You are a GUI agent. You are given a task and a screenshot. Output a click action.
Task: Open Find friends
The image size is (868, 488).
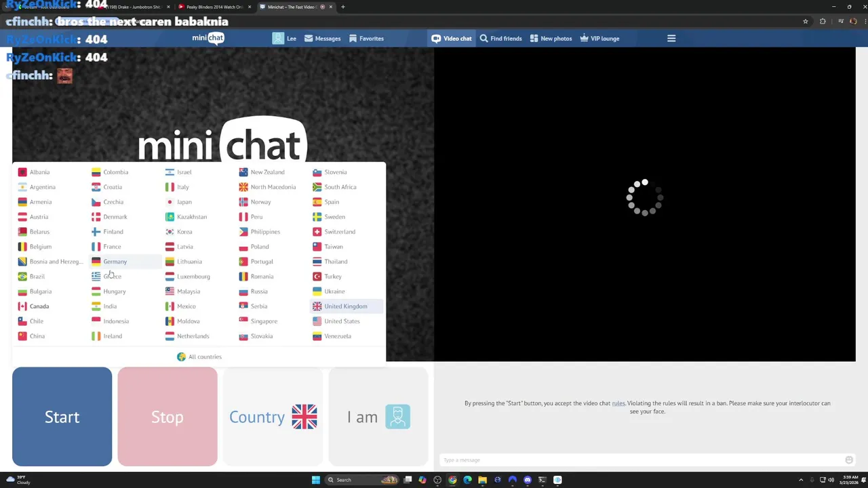[500, 39]
